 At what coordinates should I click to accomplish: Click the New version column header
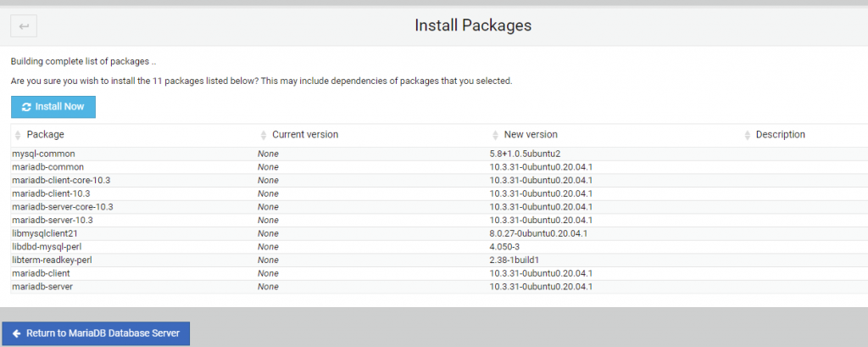pyautogui.click(x=531, y=135)
